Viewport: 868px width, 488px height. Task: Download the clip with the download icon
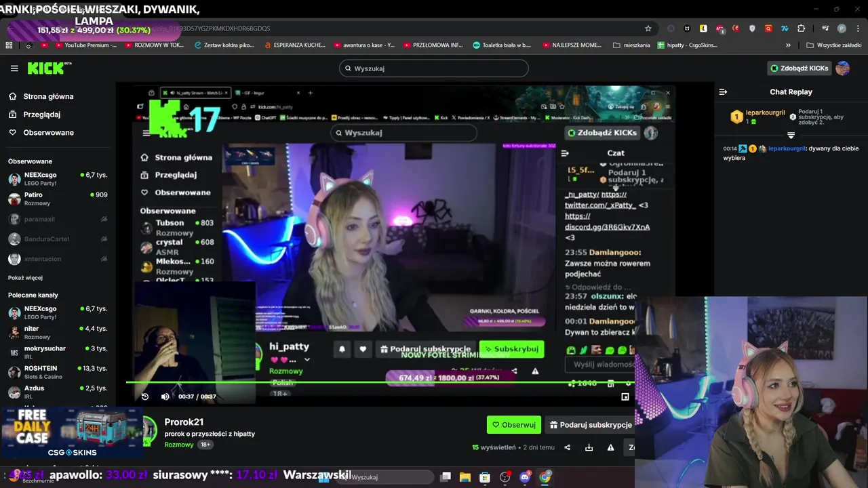point(589,447)
